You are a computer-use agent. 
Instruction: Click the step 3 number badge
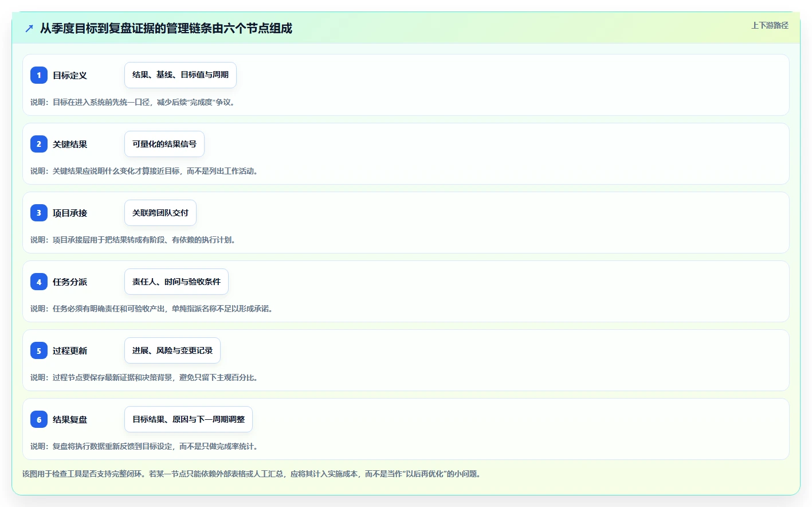(39, 213)
